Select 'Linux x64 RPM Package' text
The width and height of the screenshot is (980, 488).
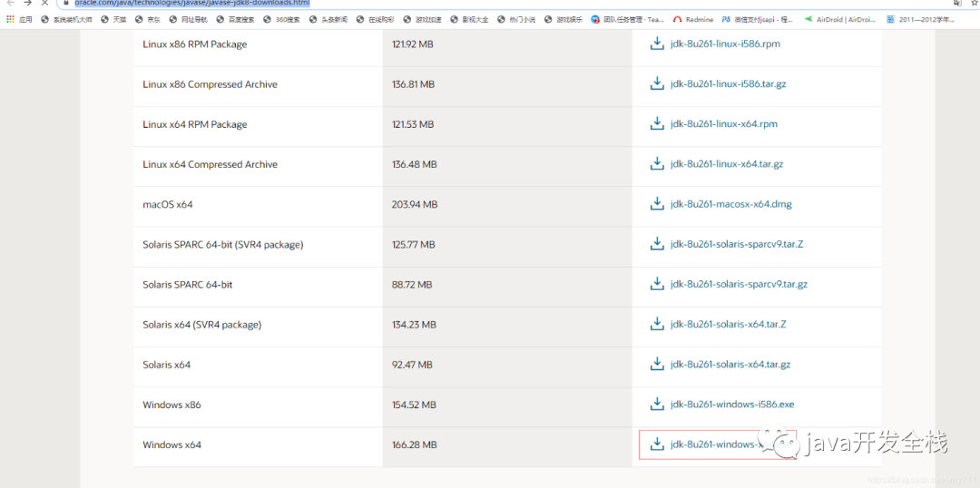coord(194,124)
